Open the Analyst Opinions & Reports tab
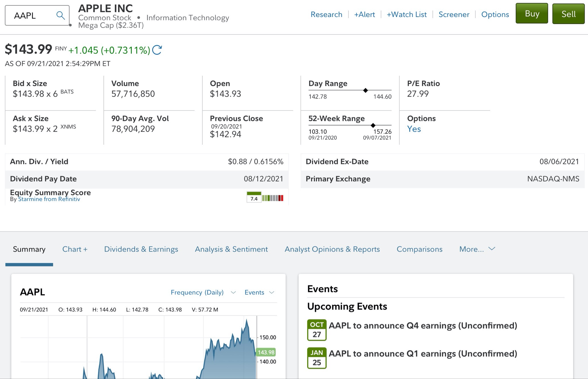588x379 pixels. tap(332, 249)
